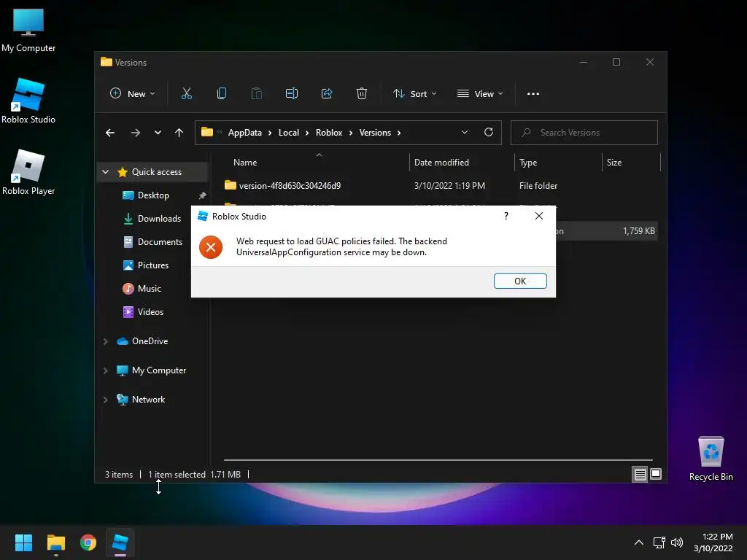
Task: Go forward with the right arrow button
Action: [x=135, y=133]
